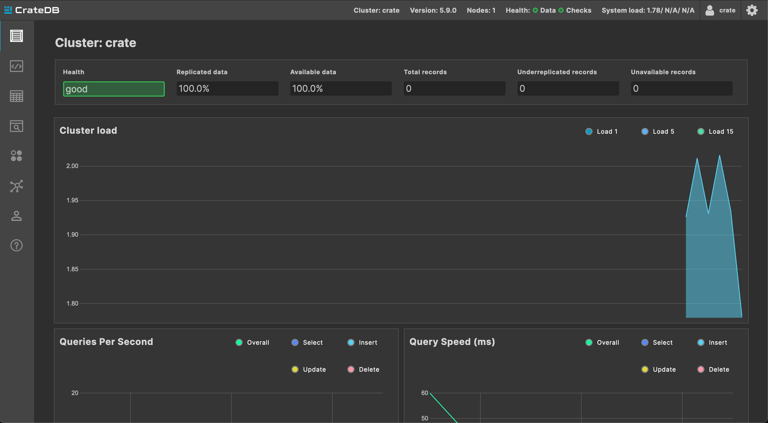Click the good Health status field
Image resolution: width=768 pixels, height=423 pixels.
click(114, 89)
